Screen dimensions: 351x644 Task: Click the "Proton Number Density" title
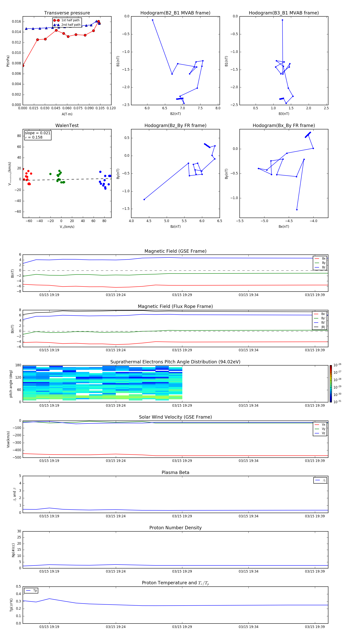pyautogui.click(x=175, y=527)
